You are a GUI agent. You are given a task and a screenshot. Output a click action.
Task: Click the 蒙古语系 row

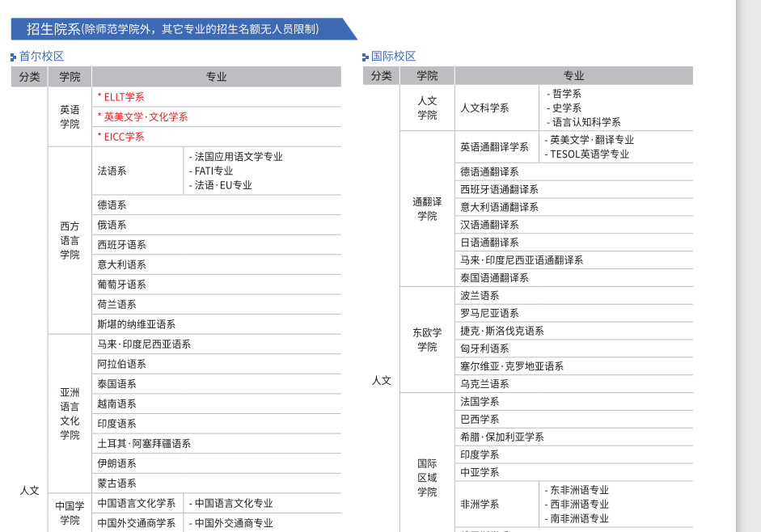[217, 484]
